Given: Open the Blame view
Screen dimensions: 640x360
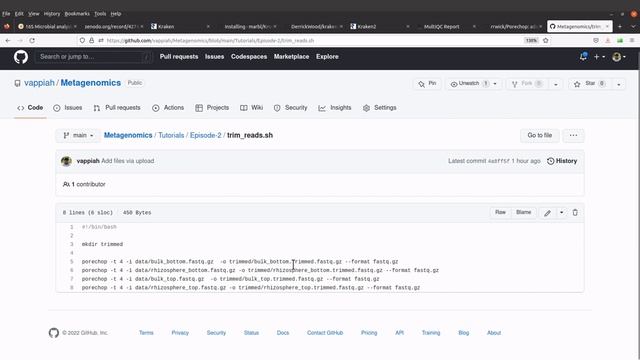Looking at the screenshot, I should click(x=524, y=212).
